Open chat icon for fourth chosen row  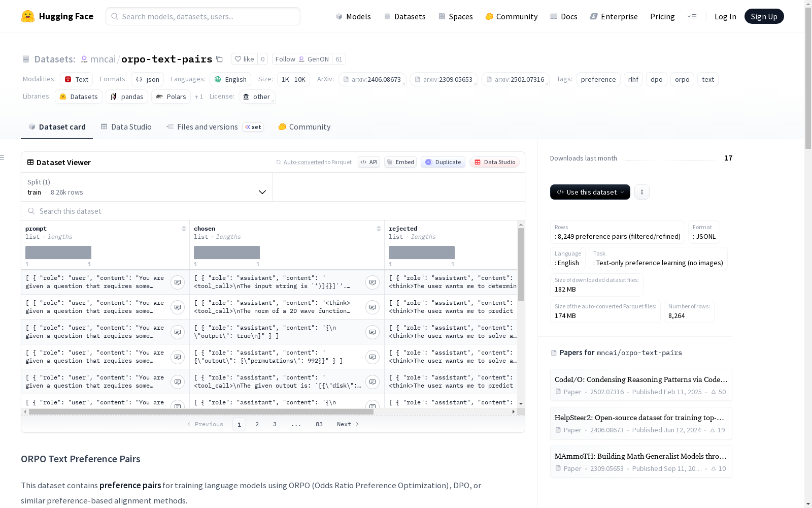point(373,357)
